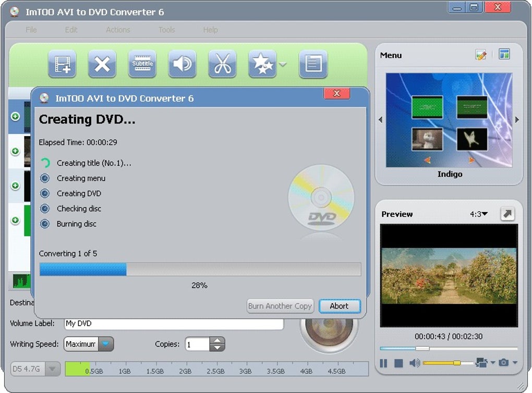
Task: Click the menu edit pencil icon
Action: [481, 55]
